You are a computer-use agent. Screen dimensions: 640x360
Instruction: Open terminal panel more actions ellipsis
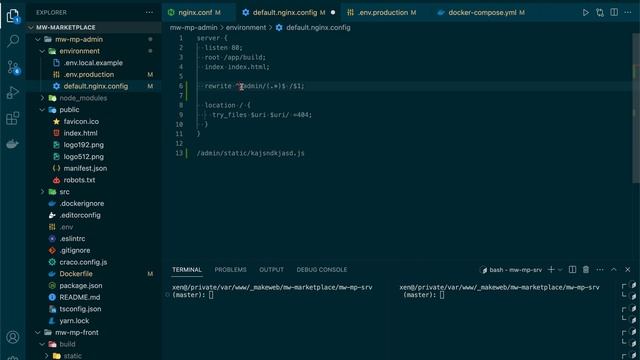coord(600,269)
